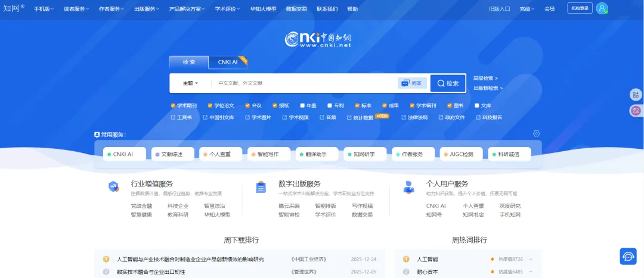Open the 出版物检索 link

pos(488,88)
